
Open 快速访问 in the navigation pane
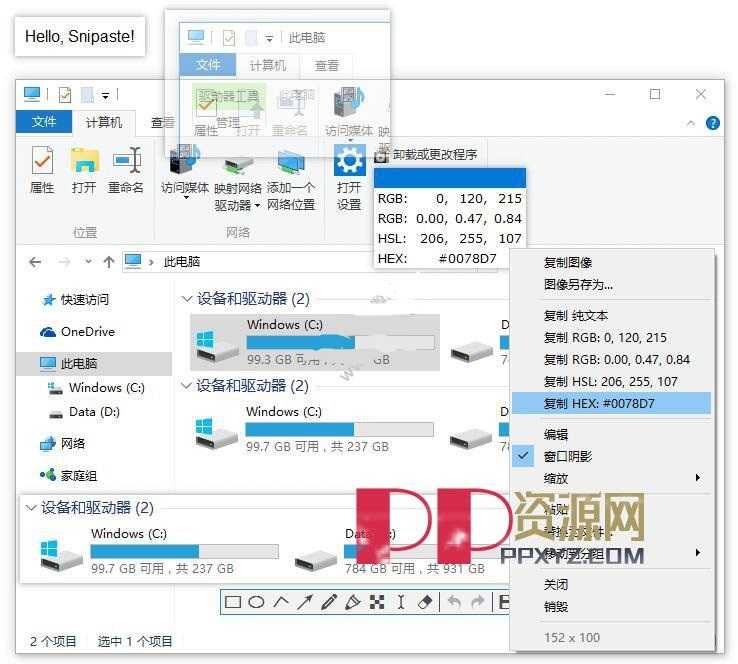[76, 300]
